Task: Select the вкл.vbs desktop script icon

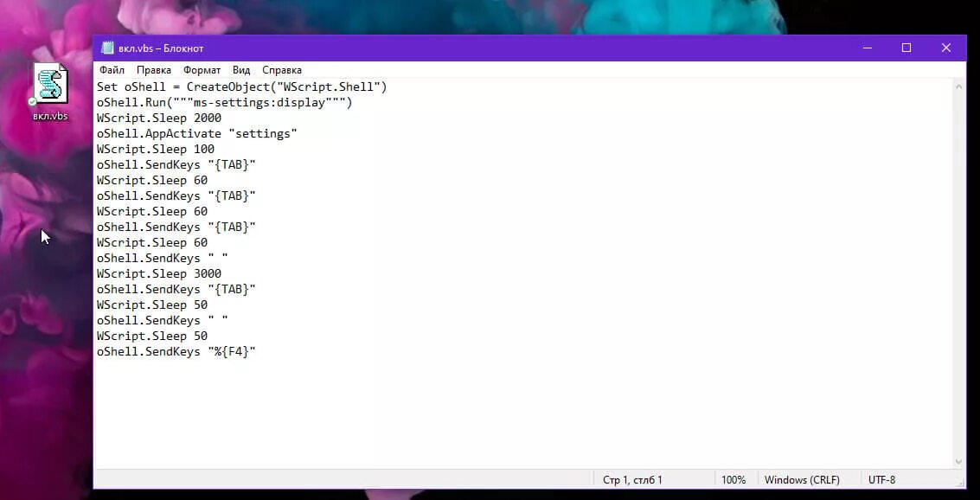Action: pos(50,91)
